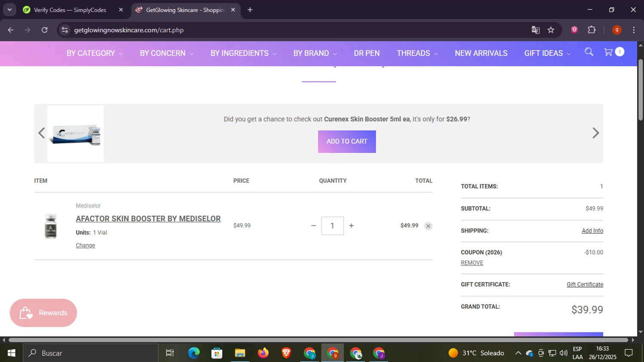Expand BY INGREDIENTS menu
Viewport: 644px width, 362px height.
point(243,53)
